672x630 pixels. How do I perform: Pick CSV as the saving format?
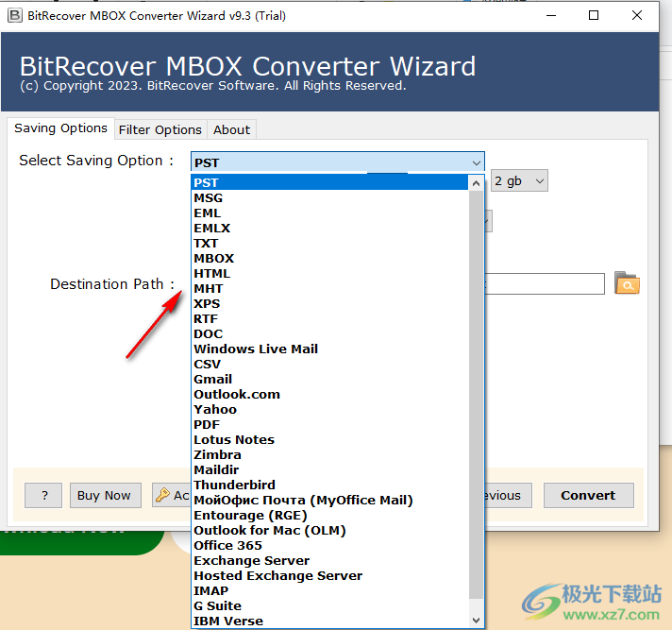(x=329, y=364)
